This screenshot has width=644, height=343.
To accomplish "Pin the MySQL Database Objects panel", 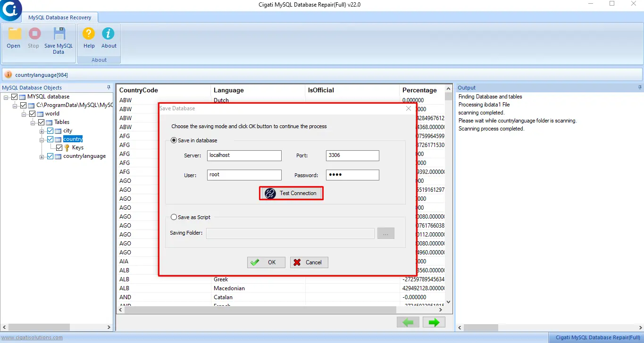I will [109, 88].
